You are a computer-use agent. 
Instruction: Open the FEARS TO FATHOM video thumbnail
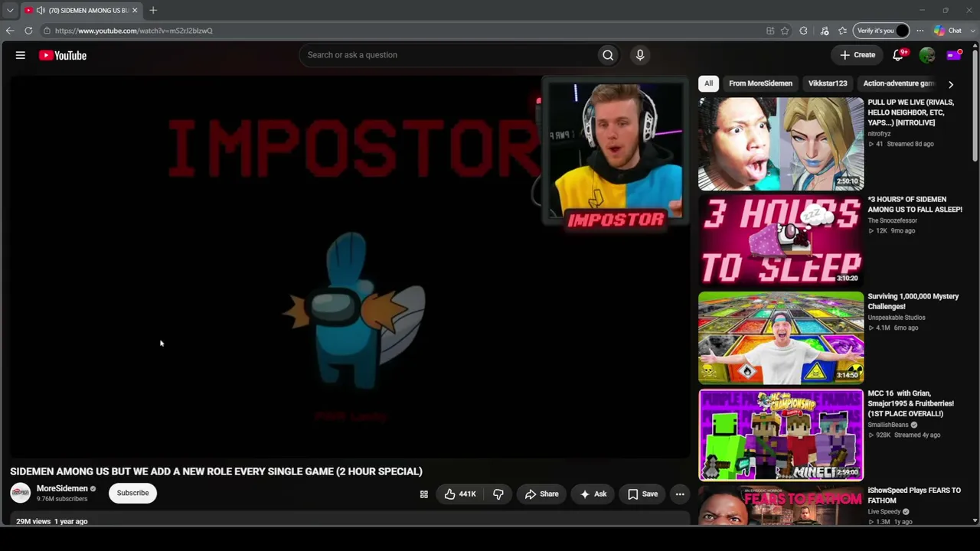(781, 506)
